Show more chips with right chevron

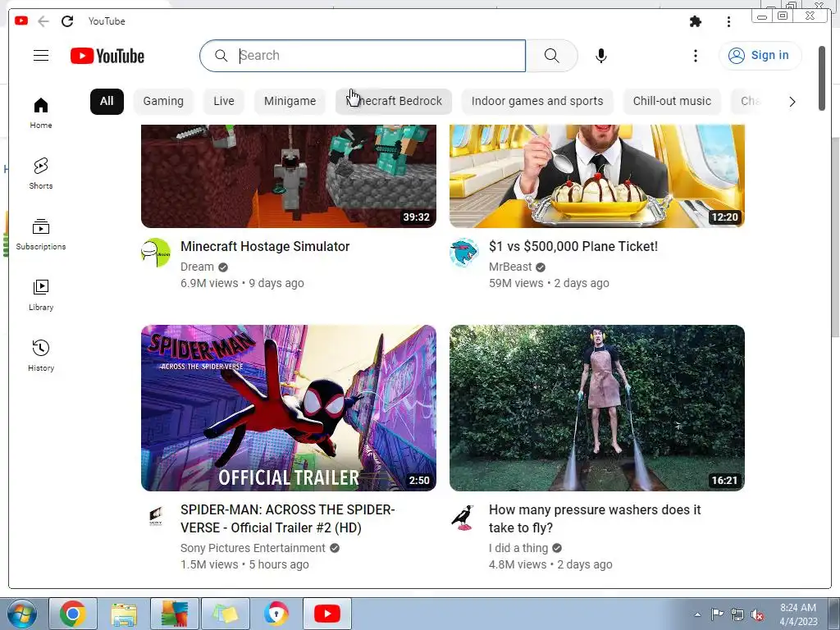pos(792,102)
